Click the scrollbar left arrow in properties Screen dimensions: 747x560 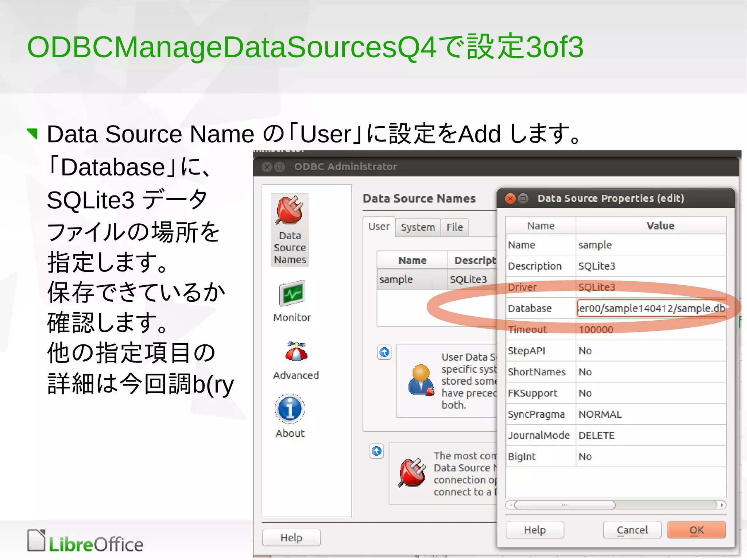click(510, 505)
